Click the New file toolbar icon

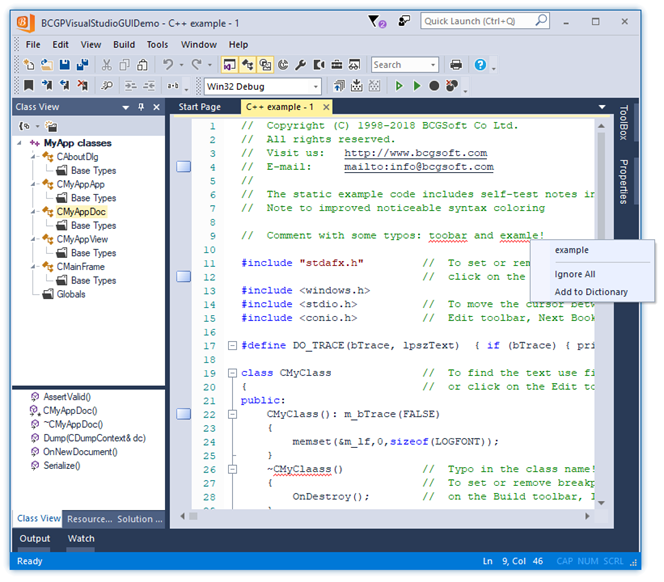pos(29,65)
